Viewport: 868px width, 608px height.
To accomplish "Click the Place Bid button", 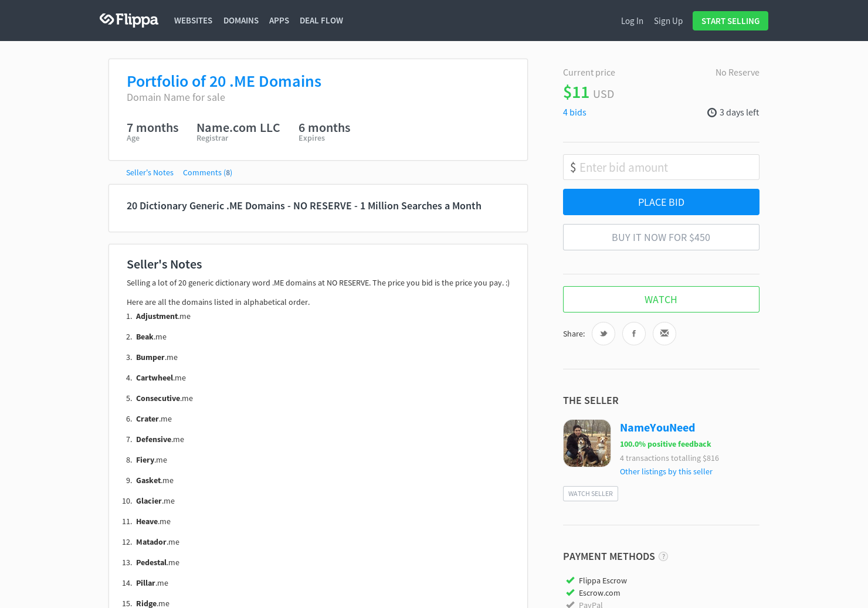I will tap(661, 202).
